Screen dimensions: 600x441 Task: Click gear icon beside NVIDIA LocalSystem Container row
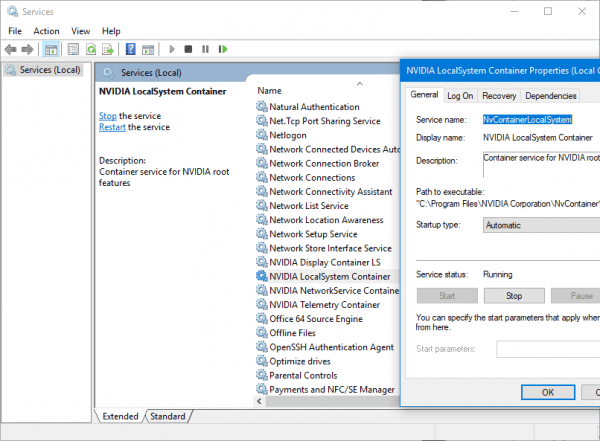click(262, 276)
